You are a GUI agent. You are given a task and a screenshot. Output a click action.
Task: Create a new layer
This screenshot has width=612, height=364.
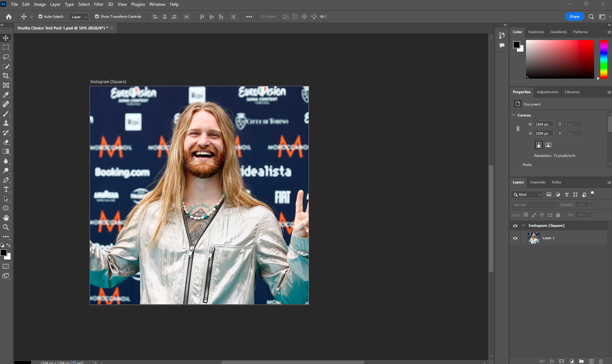(x=591, y=361)
